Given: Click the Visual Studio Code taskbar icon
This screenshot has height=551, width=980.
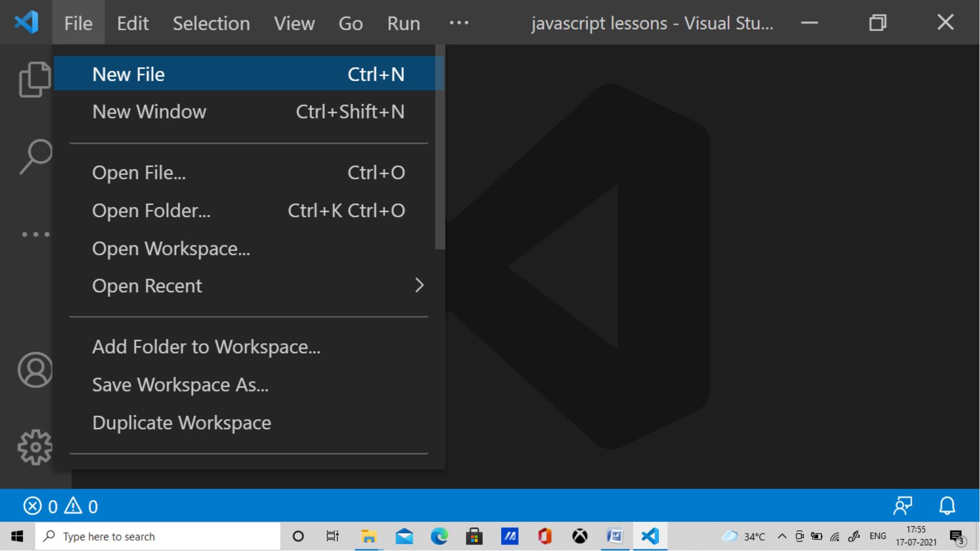Looking at the screenshot, I should (650, 536).
